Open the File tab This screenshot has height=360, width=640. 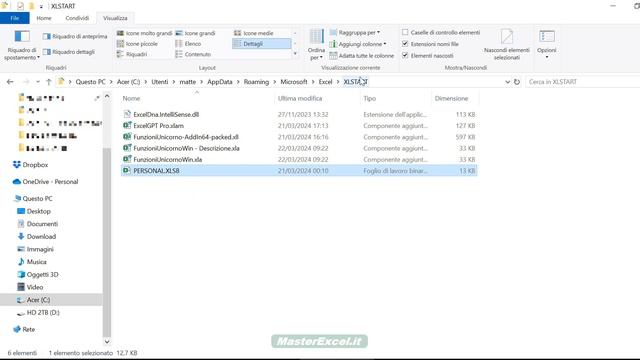click(x=15, y=18)
